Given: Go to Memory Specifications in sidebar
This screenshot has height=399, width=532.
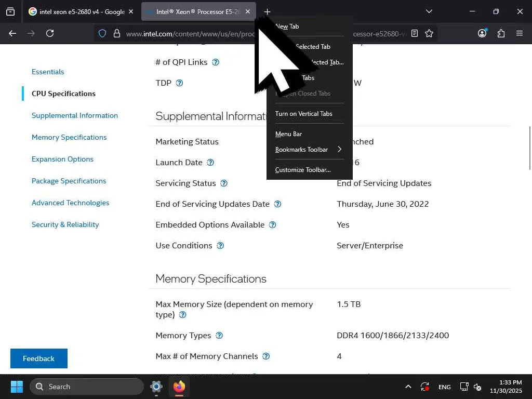Looking at the screenshot, I should pyautogui.click(x=69, y=137).
